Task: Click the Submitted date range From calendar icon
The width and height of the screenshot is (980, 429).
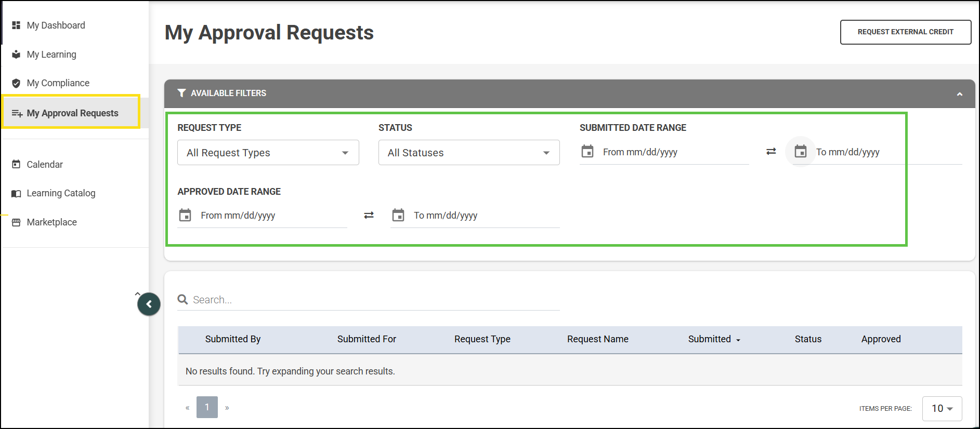Action: [587, 152]
